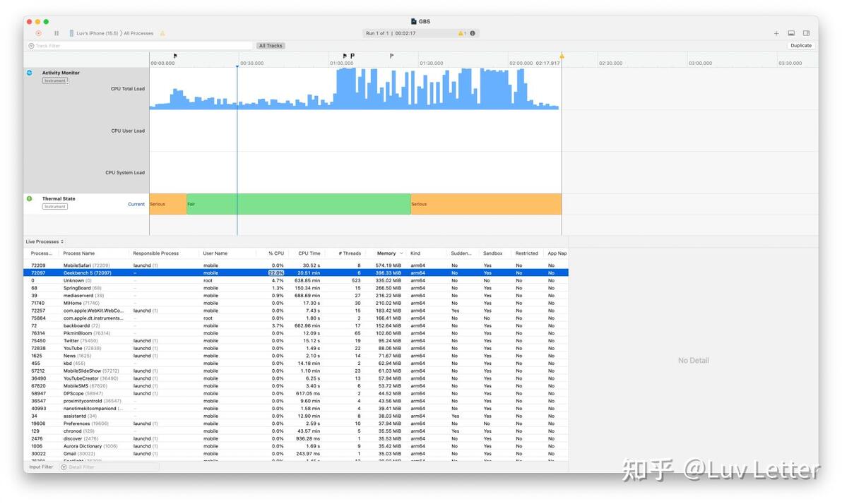Select the YouTubeCreator (36490) process row
Viewport: 842px width, 504px height.
tap(296, 378)
